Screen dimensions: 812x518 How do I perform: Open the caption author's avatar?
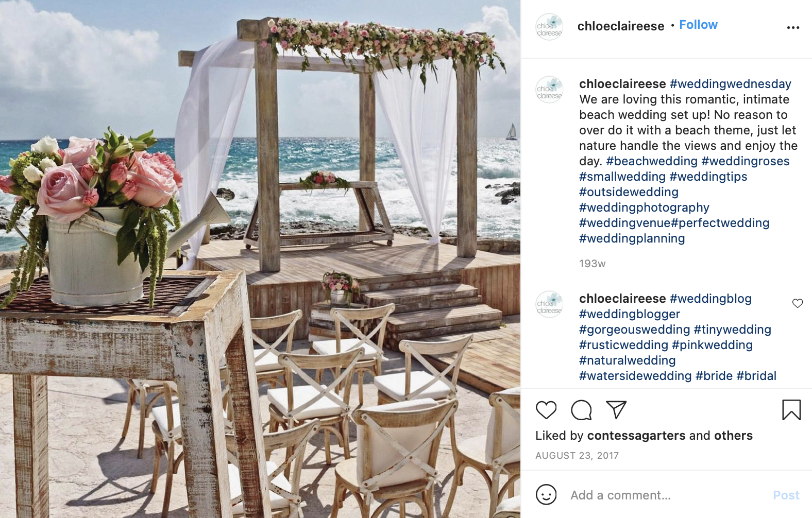(549, 90)
